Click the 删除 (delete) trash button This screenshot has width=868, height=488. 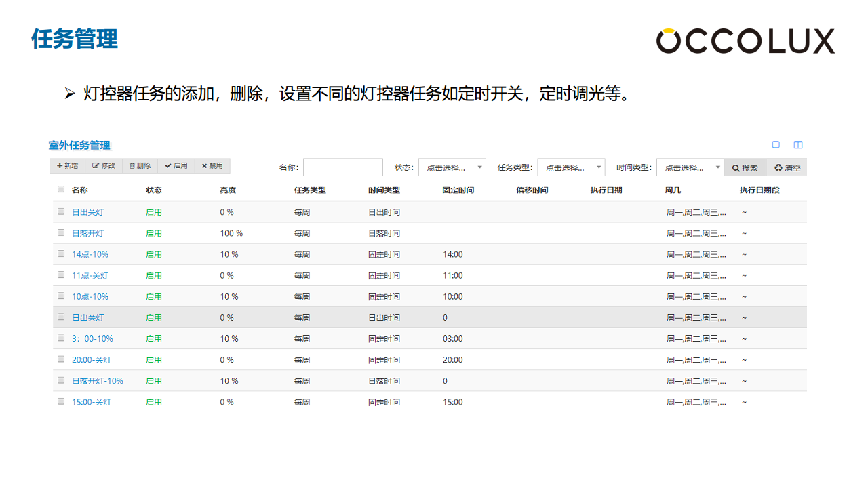click(140, 166)
